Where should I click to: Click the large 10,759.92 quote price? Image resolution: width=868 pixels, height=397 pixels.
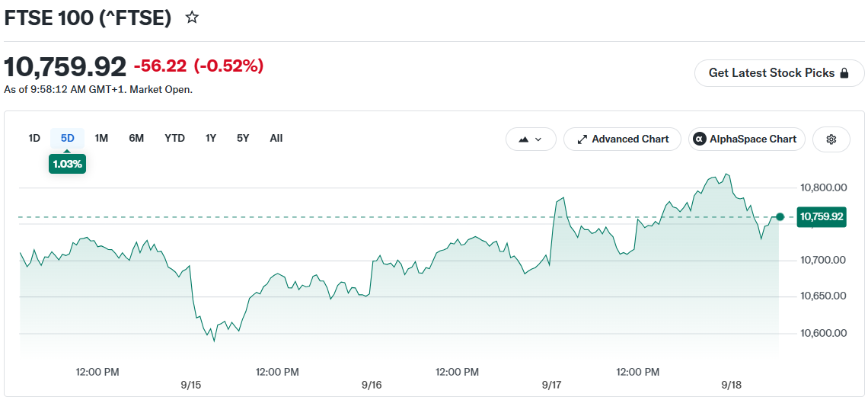(65, 67)
